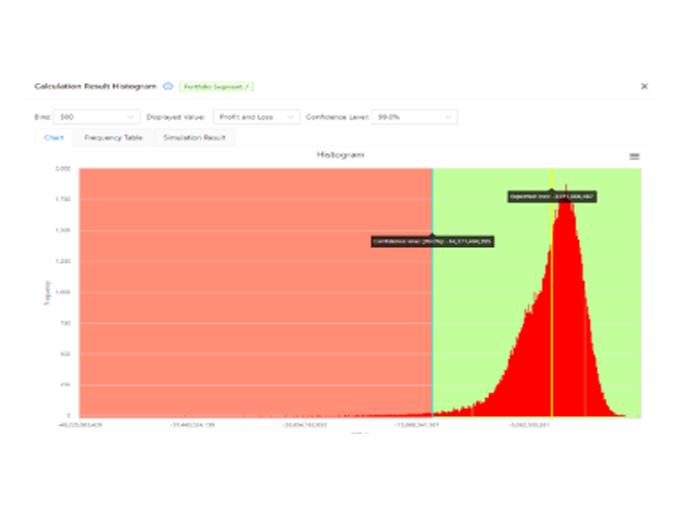Click the Calculation Result Histogram heading
Image resolution: width=680 pixels, height=510 pixels.
coord(96,87)
